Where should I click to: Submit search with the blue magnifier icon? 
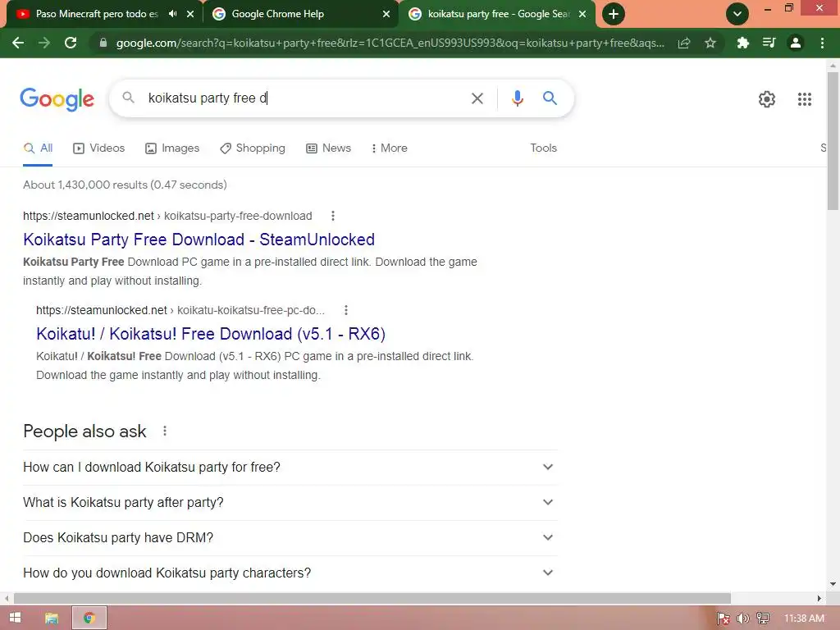point(550,98)
